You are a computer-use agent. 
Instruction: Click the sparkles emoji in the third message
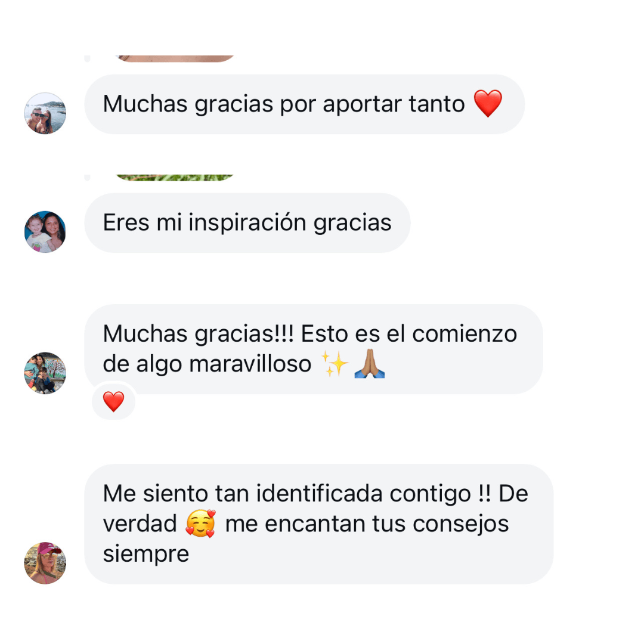(335, 364)
